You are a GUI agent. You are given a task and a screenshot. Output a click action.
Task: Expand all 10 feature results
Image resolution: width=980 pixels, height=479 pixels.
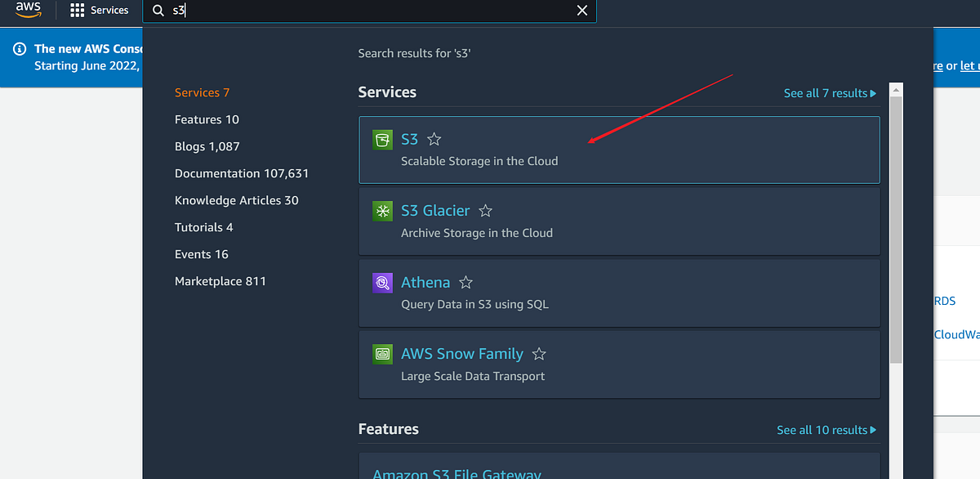(826, 429)
